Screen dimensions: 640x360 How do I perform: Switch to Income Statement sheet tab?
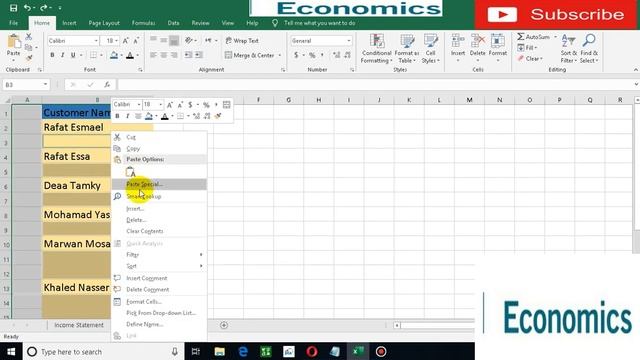click(x=79, y=325)
